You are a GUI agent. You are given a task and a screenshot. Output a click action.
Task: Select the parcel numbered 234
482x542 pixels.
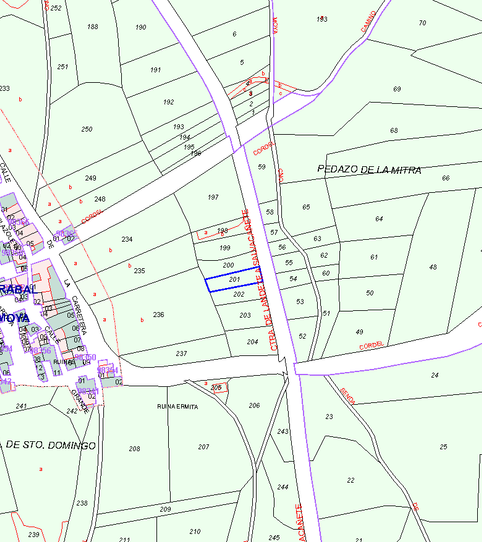tap(127, 239)
